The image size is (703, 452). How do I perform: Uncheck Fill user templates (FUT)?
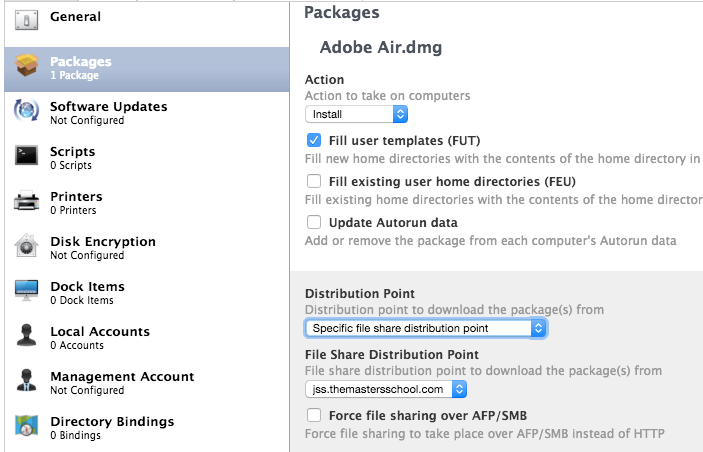click(x=314, y=140)
